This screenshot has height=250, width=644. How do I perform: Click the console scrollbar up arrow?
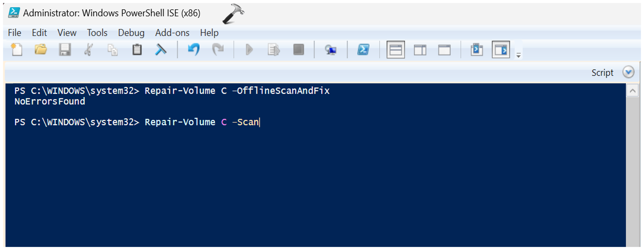(x=632, y=91)
